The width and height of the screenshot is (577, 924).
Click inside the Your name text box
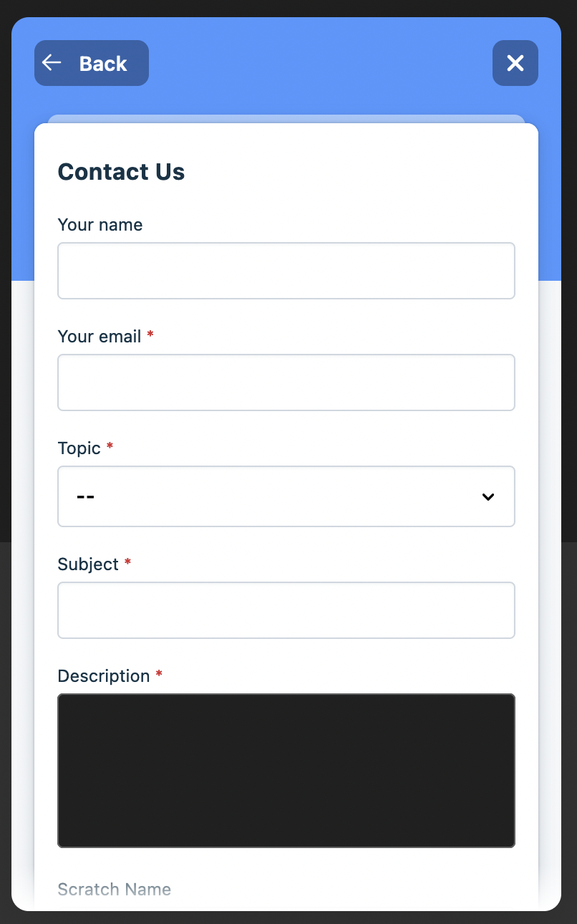pyautogui.click(x=286, y=270)
